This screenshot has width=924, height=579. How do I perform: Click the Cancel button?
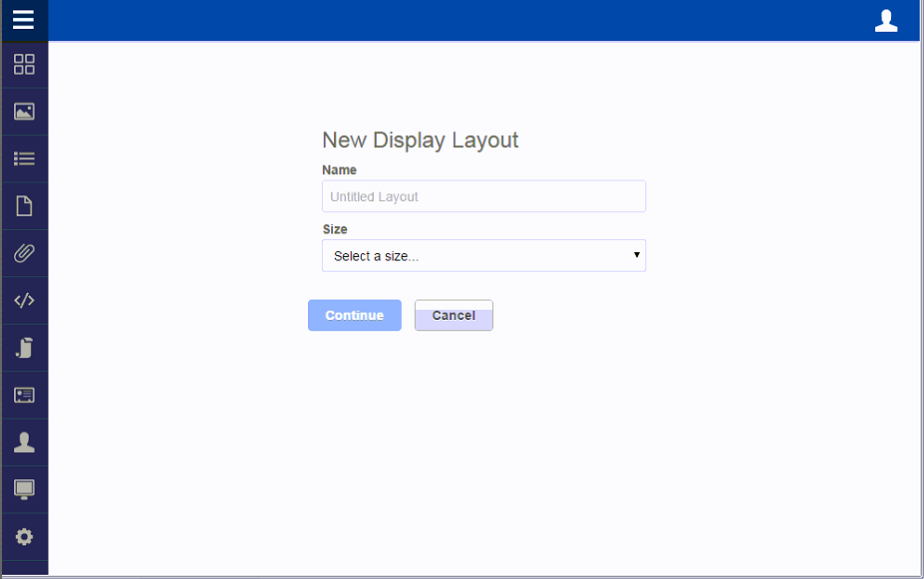click(453, 315)
